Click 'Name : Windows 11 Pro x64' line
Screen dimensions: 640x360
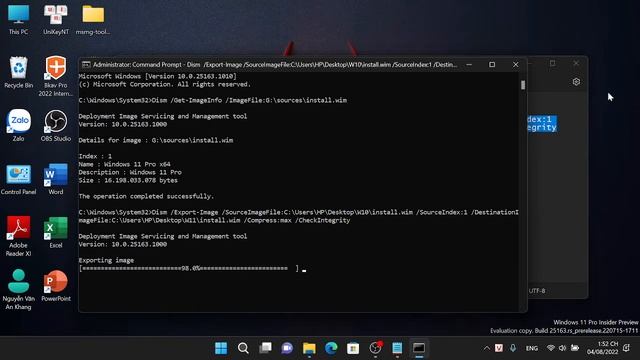[124, 164]
